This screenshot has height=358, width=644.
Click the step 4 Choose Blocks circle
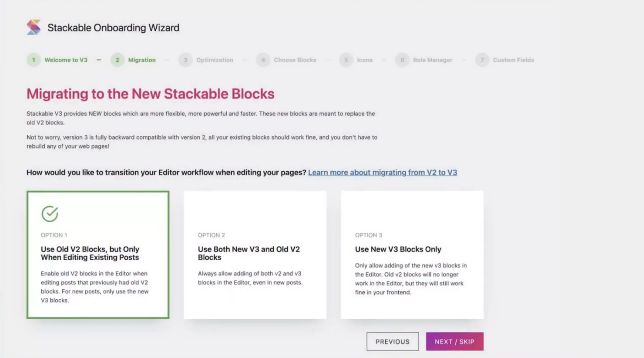coord(263,60)
